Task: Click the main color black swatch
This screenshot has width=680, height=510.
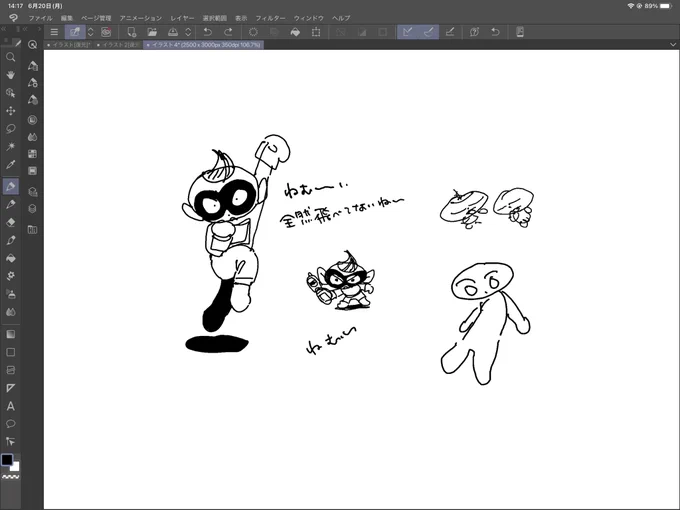Action: (7, 460)
